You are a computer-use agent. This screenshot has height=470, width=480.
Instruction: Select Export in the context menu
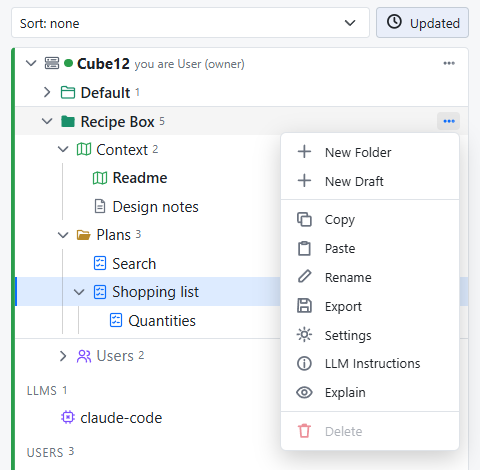(370, 306)
